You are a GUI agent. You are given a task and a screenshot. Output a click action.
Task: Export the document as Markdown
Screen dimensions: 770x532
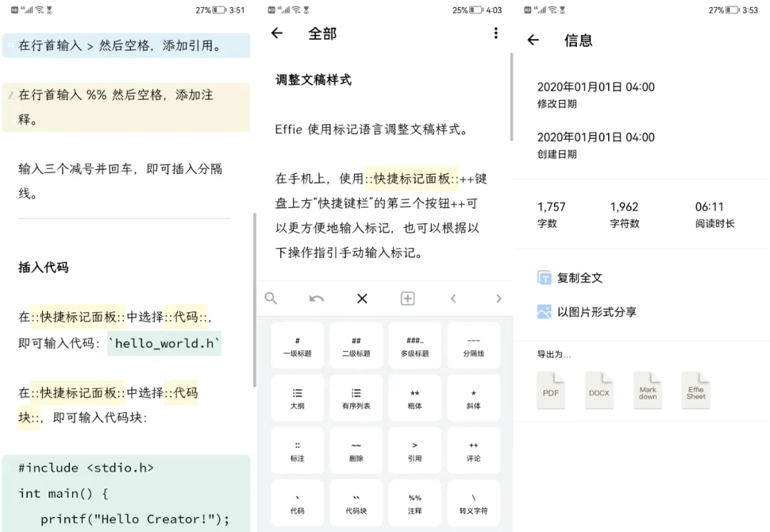[647, 391]
